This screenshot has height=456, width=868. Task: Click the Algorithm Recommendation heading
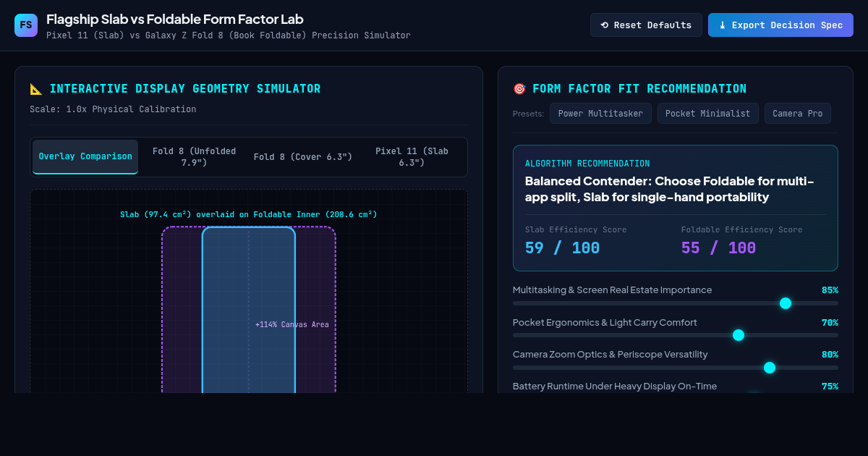pos(587,164)
